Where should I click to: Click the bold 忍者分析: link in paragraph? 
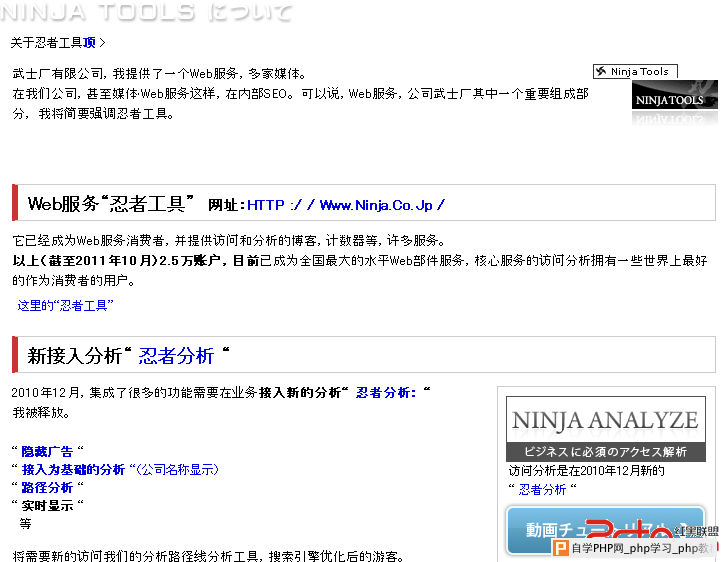386,393
